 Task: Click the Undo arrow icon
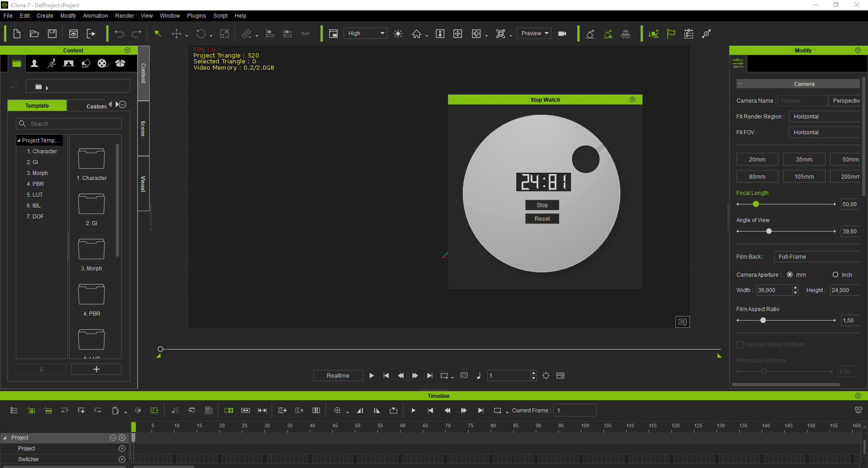point(119,34)
